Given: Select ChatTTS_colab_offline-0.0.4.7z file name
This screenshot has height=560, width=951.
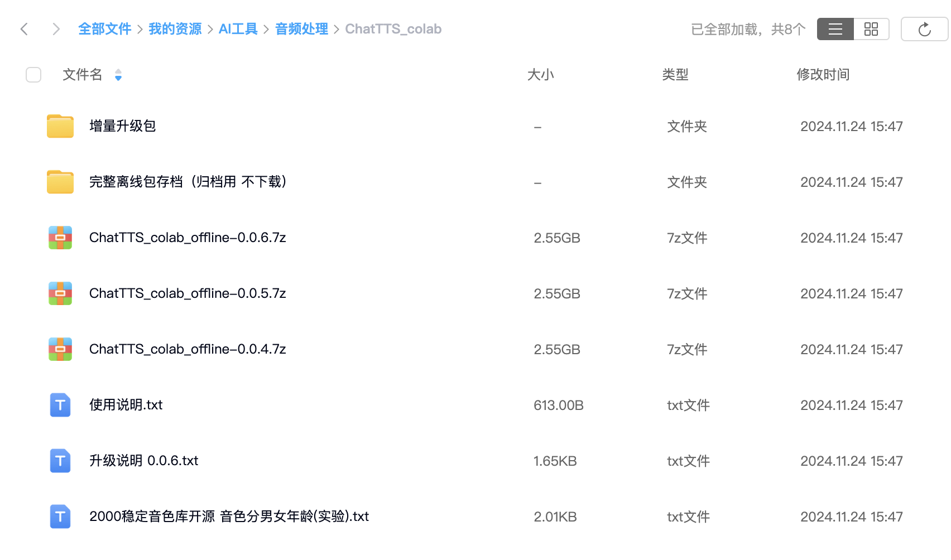Looking at the screenshot, I should pos(188,349).
